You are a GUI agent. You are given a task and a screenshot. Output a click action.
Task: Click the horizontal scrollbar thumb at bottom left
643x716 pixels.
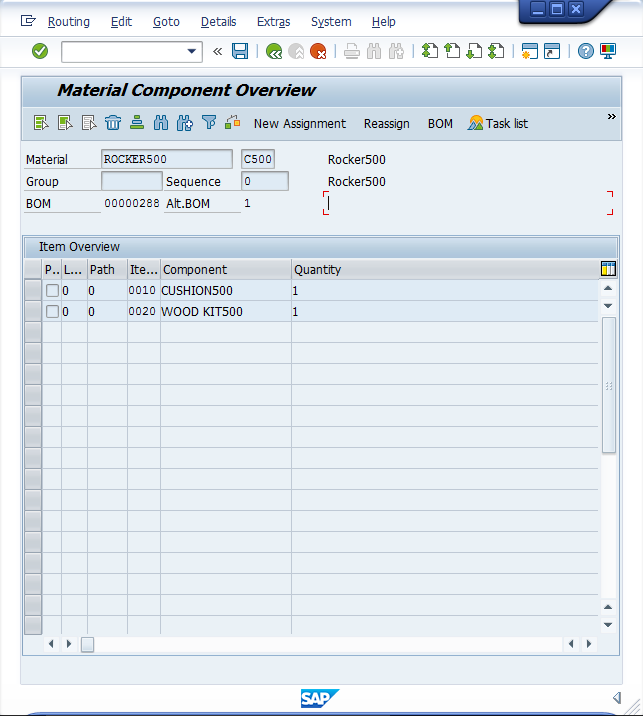click(87, 644)
